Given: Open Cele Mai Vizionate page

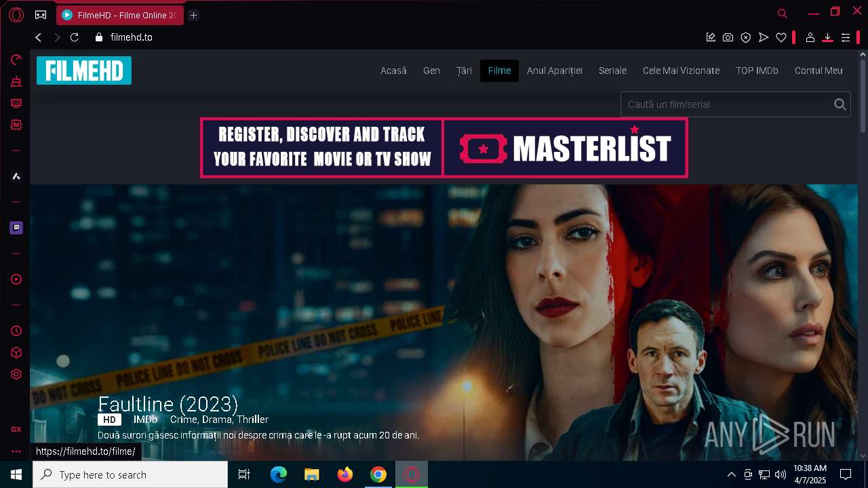Looking at the screenshot, I should tap(681, 70).
